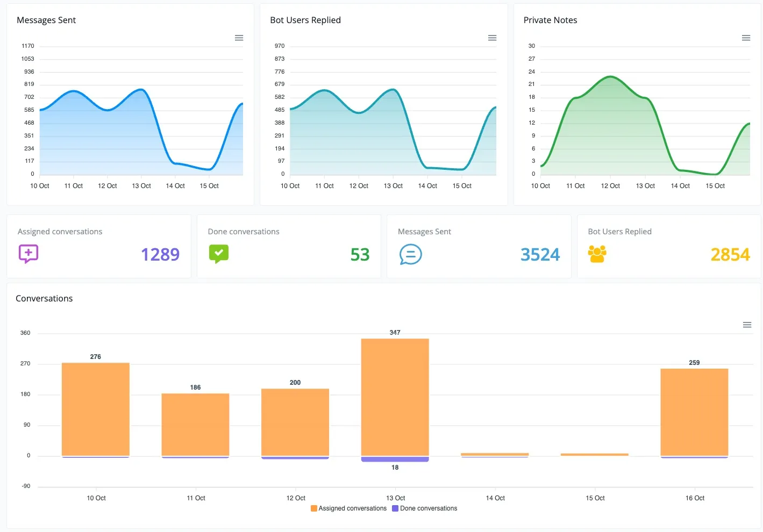The image size is (763, 532).
Task: Click the Messages Sent chart title
Action: tap(46, 20)
